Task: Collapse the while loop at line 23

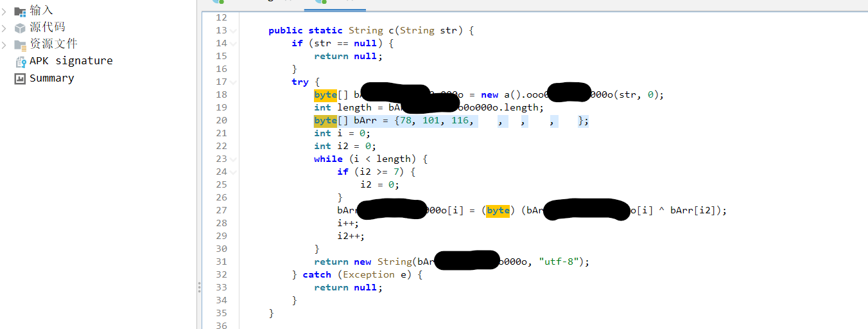Action: (x=234, y=159)
